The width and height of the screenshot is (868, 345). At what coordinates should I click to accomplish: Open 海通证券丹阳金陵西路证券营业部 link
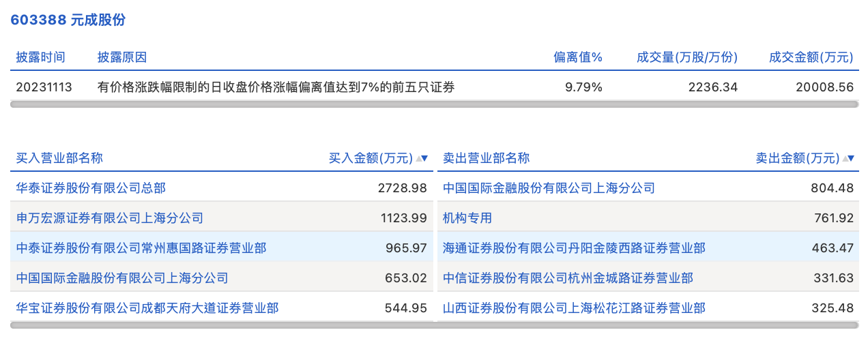tap(574, 248)
